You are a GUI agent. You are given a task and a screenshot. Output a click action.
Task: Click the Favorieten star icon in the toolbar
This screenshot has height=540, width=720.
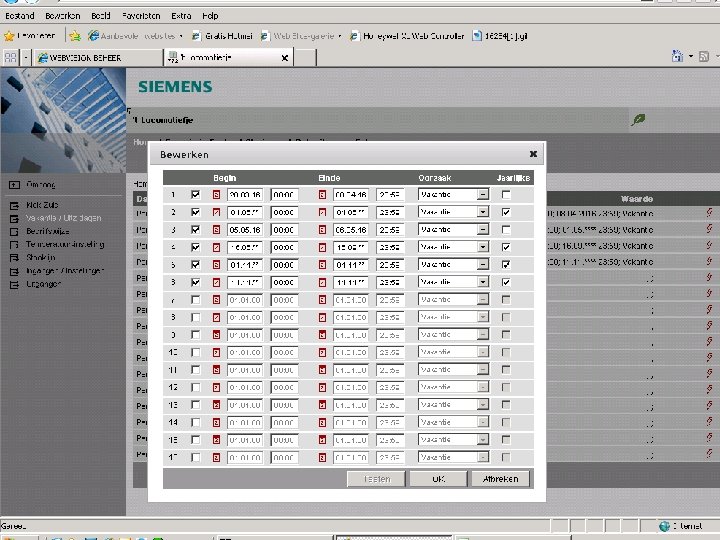click(x=9, y=36)
